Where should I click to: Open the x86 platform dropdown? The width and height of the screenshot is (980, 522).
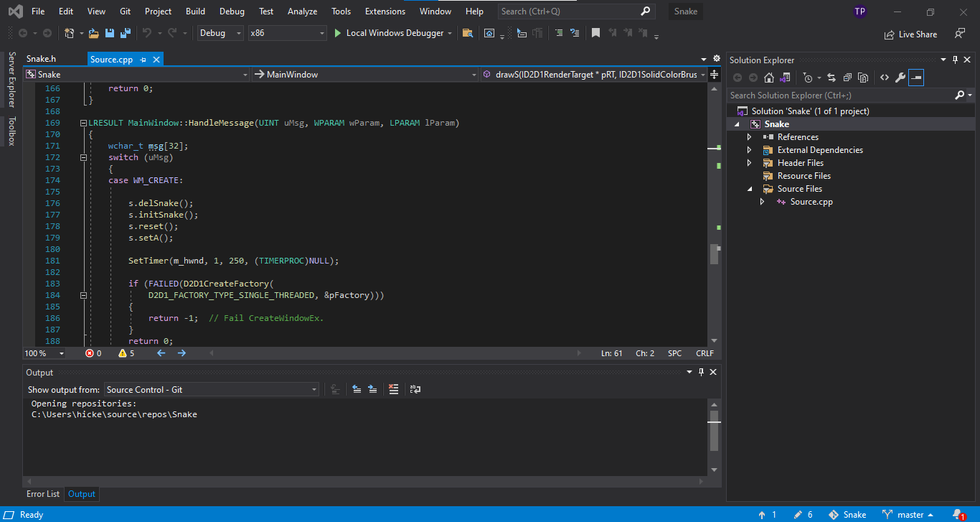click(287, 33)
